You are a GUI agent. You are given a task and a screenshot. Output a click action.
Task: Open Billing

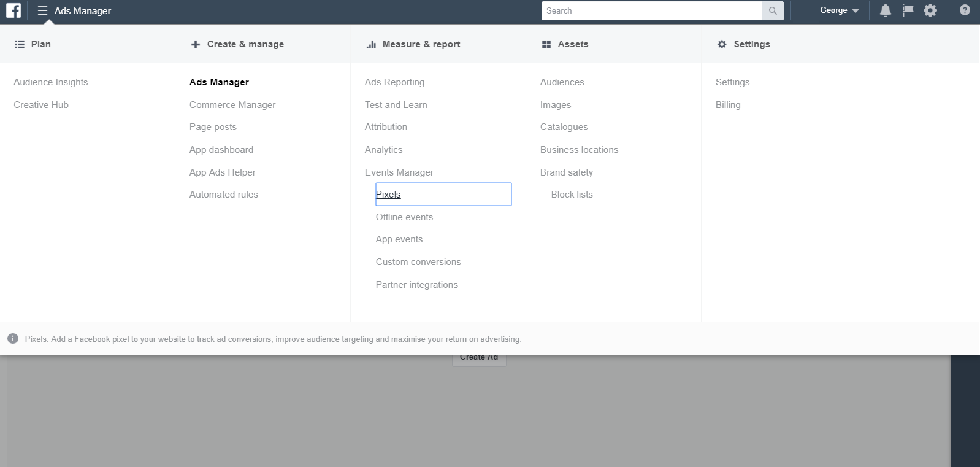click(728, 105)
